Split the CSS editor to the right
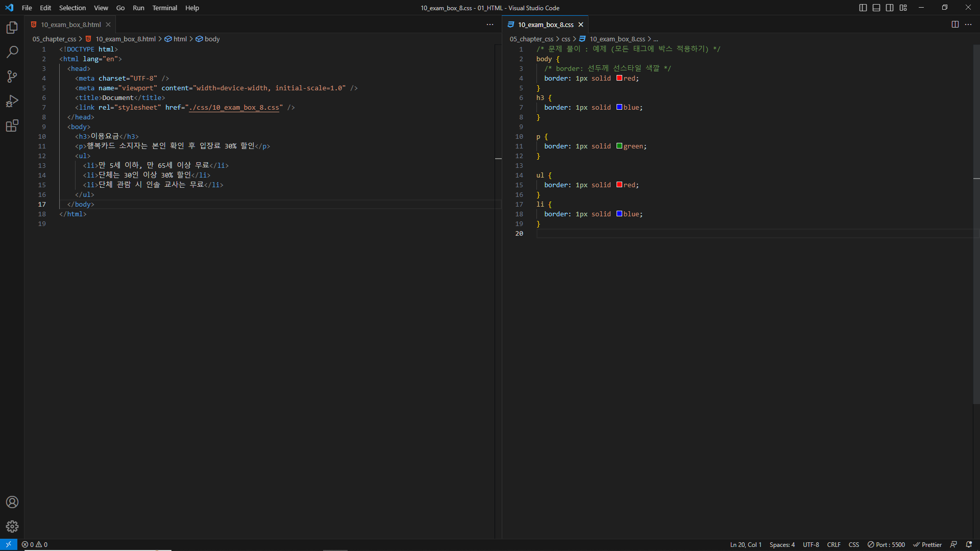 [x=955, y=24]
